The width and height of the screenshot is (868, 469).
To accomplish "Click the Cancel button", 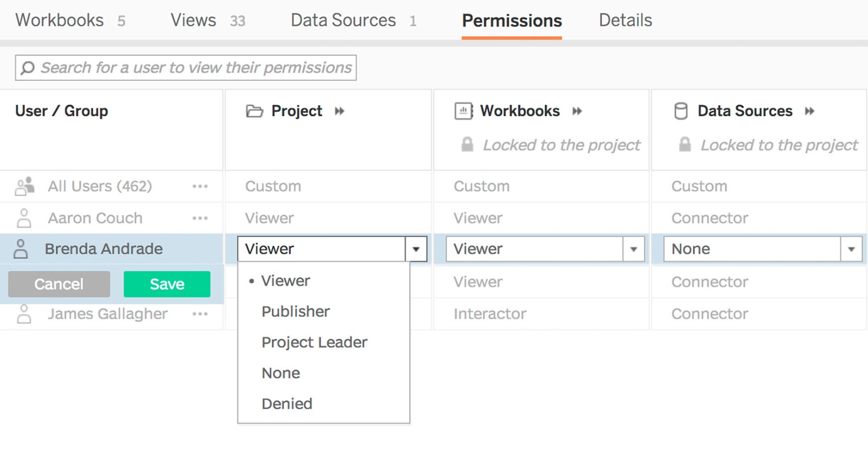I will [x=59, y=284].
